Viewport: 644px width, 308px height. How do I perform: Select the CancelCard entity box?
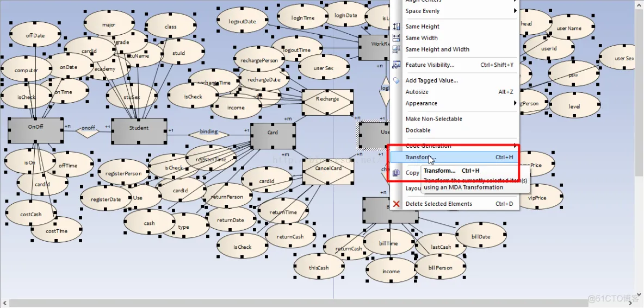(x=328, y=172)
